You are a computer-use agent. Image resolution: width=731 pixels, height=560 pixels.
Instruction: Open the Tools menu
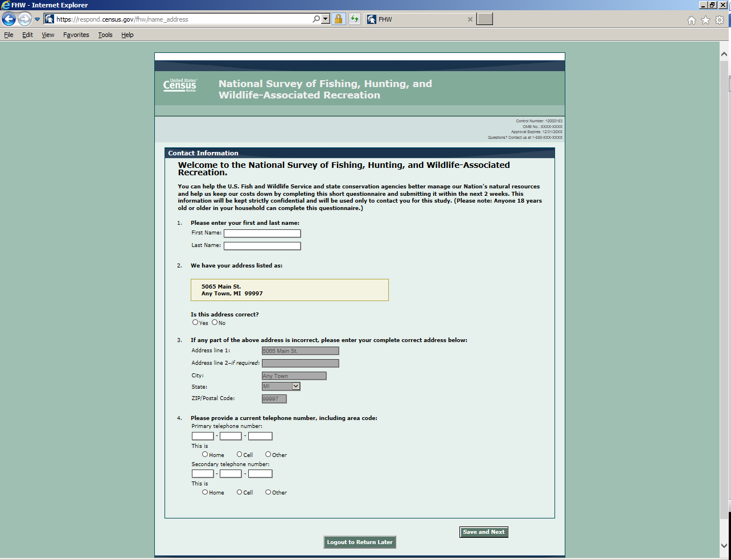(x=105, y=35)
